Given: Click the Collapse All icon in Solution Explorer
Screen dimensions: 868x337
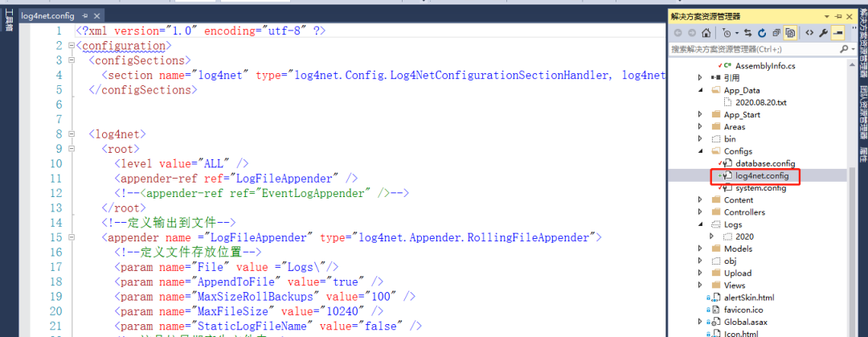Looking at the screenshot, I should coord(776,33).
